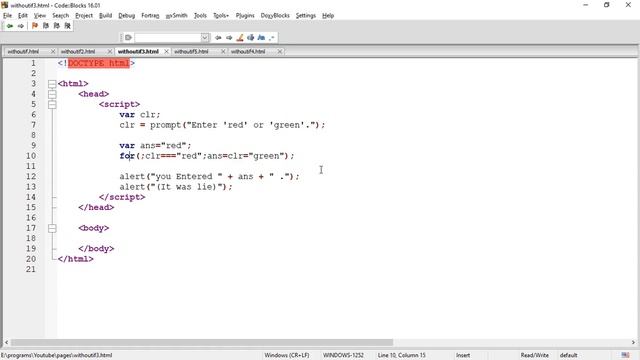Close the withoutif3.html tab
Viewport: 640px width, 360px height.
pyautogui.click(x=167, y=51)
